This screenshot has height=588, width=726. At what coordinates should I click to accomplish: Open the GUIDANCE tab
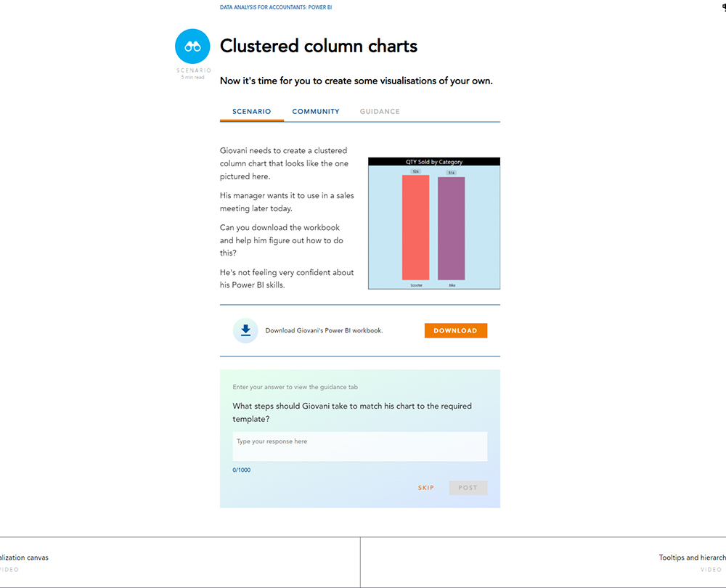[x=380, y=112]
